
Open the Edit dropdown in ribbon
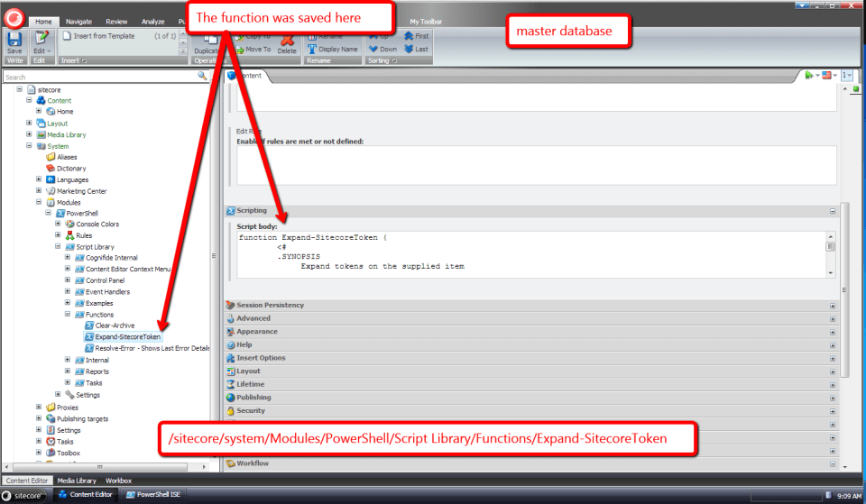tap(41, 50)
